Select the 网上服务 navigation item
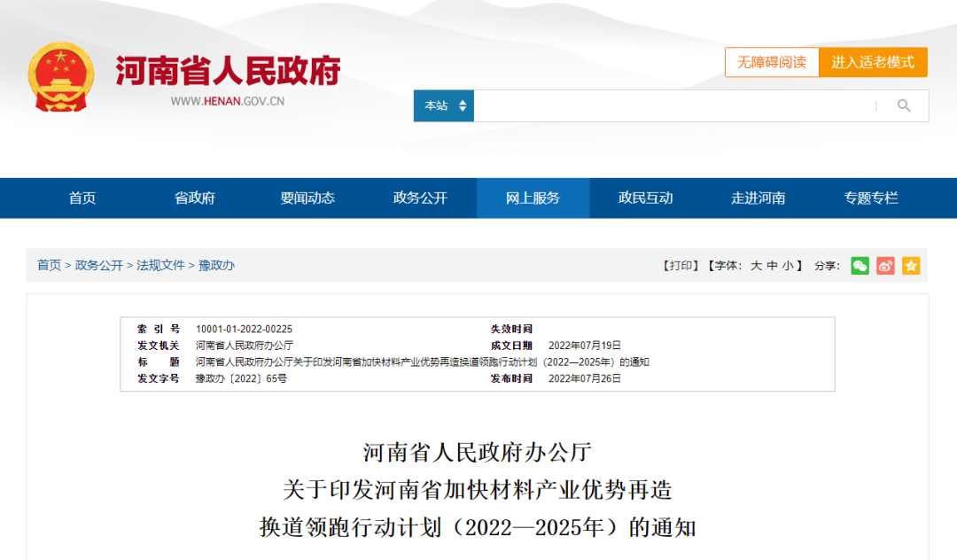This screenshot has width=957, height=560. pyautogui.click(x=533, y=198)
